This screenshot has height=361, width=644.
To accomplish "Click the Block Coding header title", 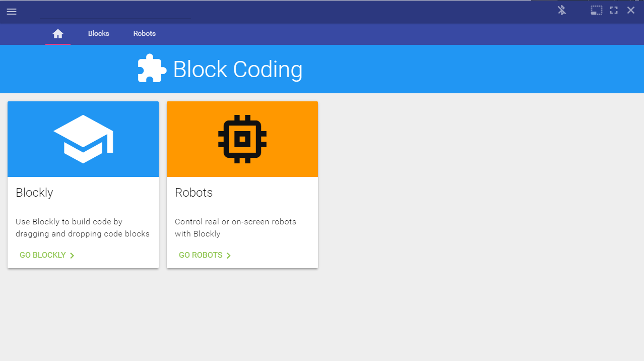I will pos(238,69).
